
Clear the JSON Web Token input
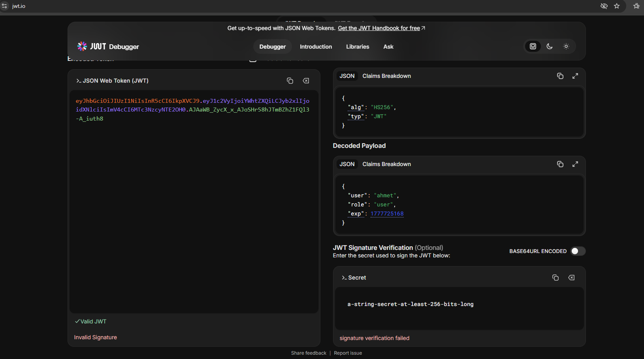coord(306,81)
